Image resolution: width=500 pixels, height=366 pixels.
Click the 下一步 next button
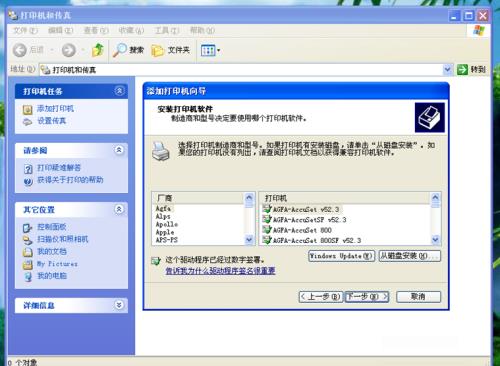click(367, 297)
